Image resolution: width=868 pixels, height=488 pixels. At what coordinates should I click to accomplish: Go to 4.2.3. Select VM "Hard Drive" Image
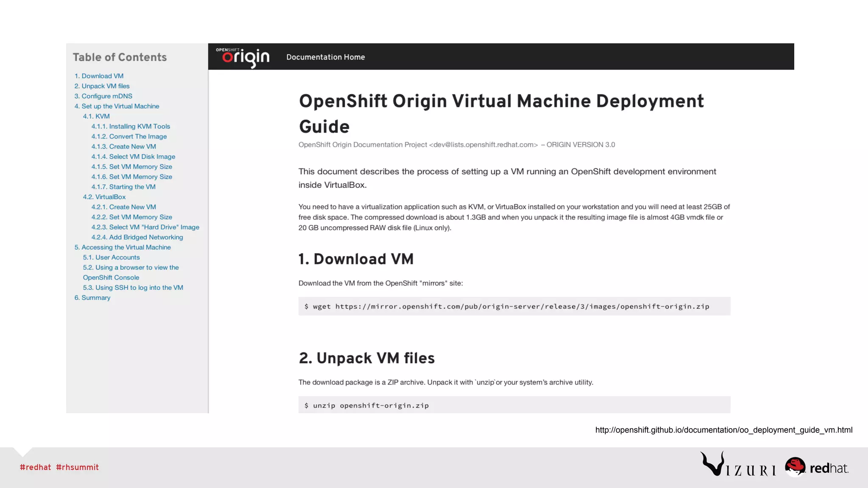[x=145, y=227]
